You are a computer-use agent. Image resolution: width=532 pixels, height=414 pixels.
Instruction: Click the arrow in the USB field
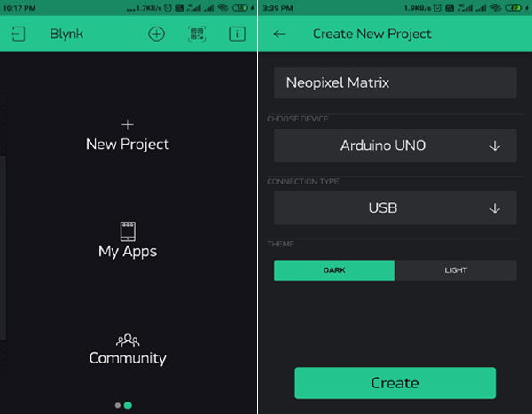[495, 208]
